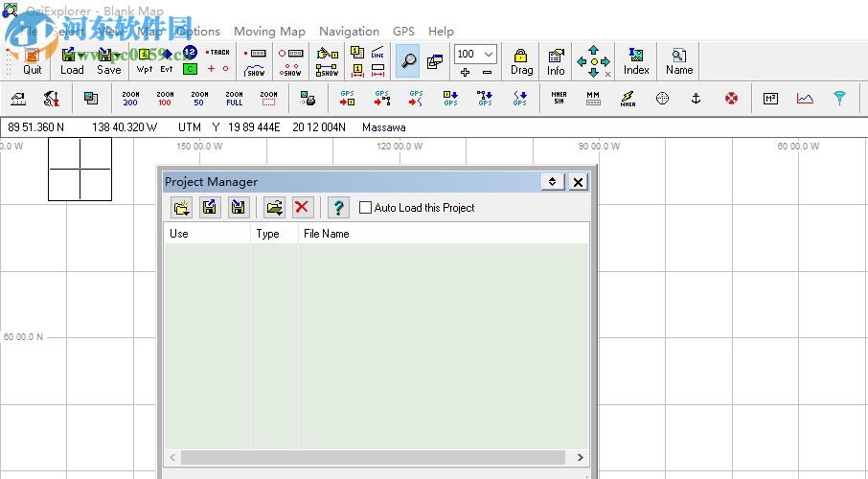This screenshot has width=868, height=479.
Task: Click the TRACK control toolbar icon
Action: point(217,53)
